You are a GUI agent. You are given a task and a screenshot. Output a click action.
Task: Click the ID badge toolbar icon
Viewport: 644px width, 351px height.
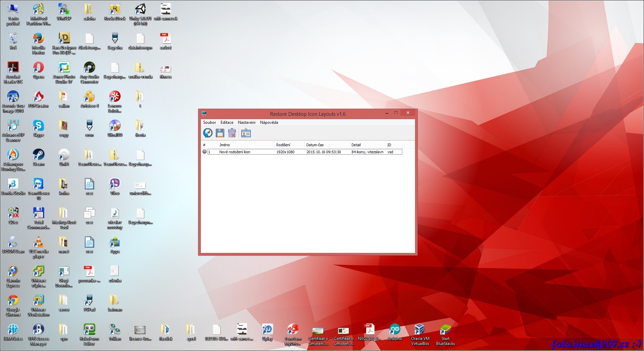tap(246, 133)
